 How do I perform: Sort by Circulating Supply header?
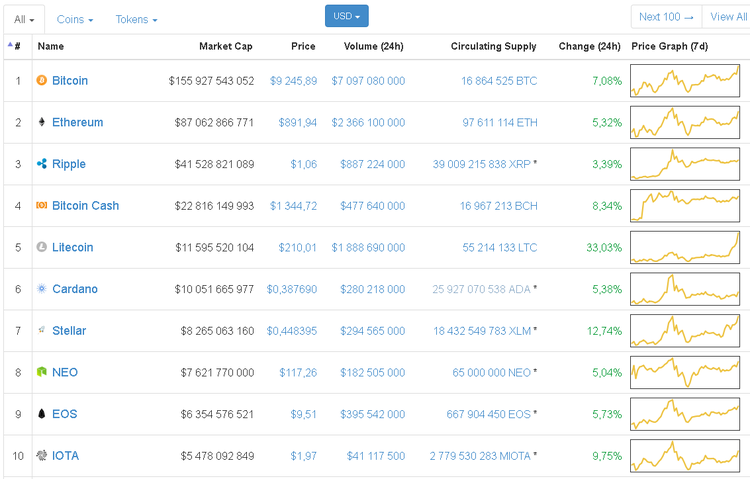(x=494, y=46)
